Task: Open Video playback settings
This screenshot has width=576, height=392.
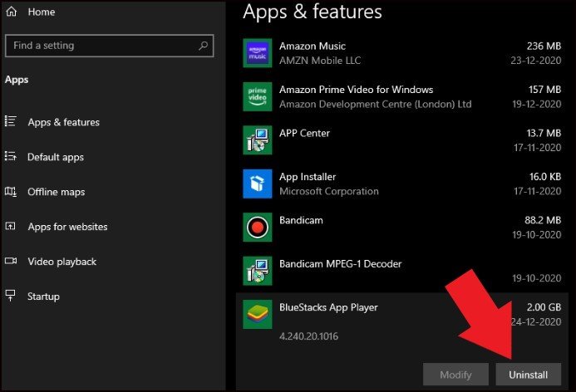Action: (x=62, y=262)
